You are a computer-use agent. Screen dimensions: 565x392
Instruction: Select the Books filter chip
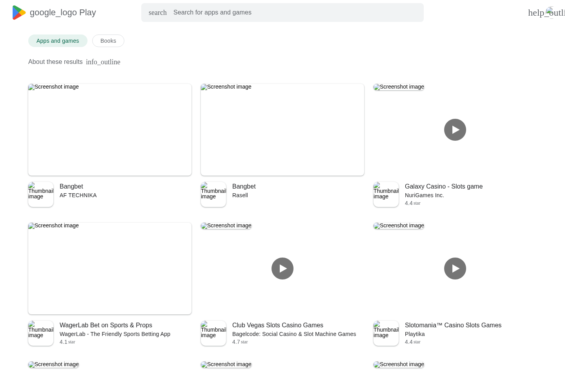(108, 41)
